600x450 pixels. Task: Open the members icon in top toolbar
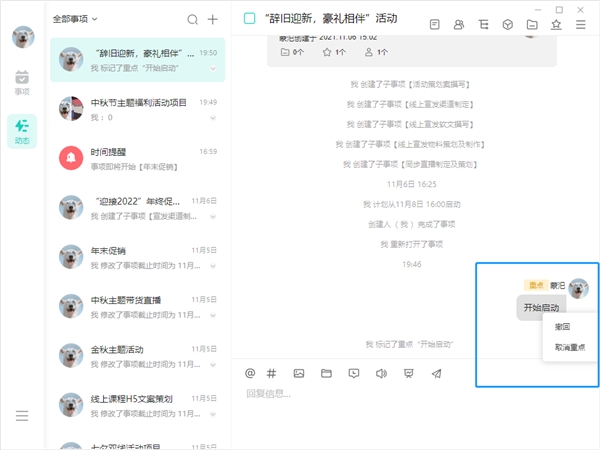point(459,25)
